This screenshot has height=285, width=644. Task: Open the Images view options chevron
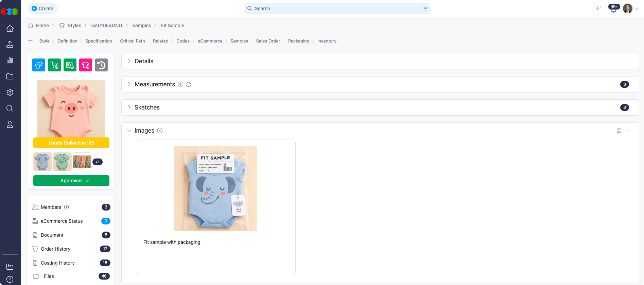click(x=627, y=131)
